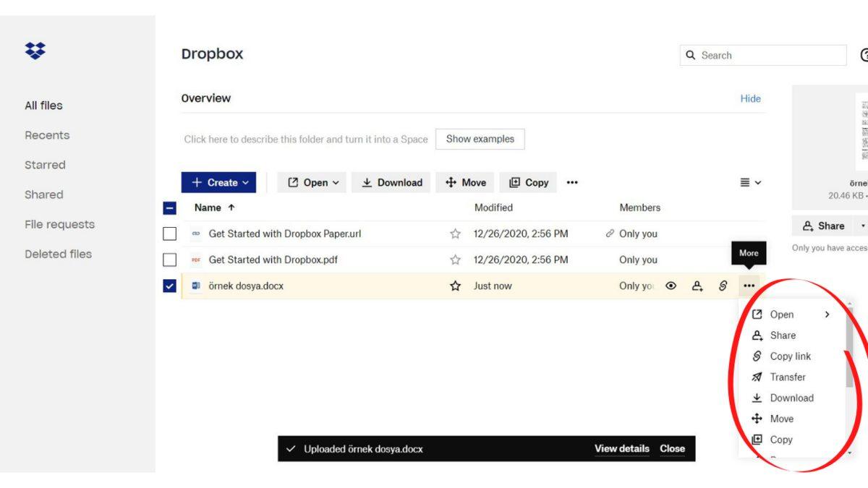Expand the Create dropdown

click(218, 182)
